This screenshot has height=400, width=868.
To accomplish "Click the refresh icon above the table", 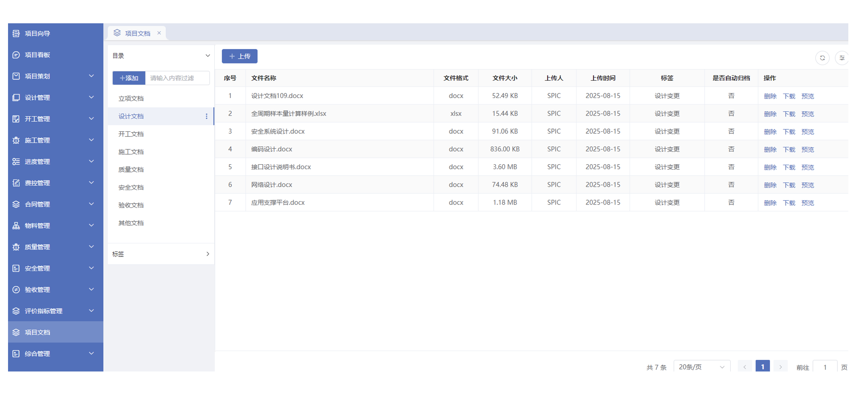I will [x=822, y=58].
